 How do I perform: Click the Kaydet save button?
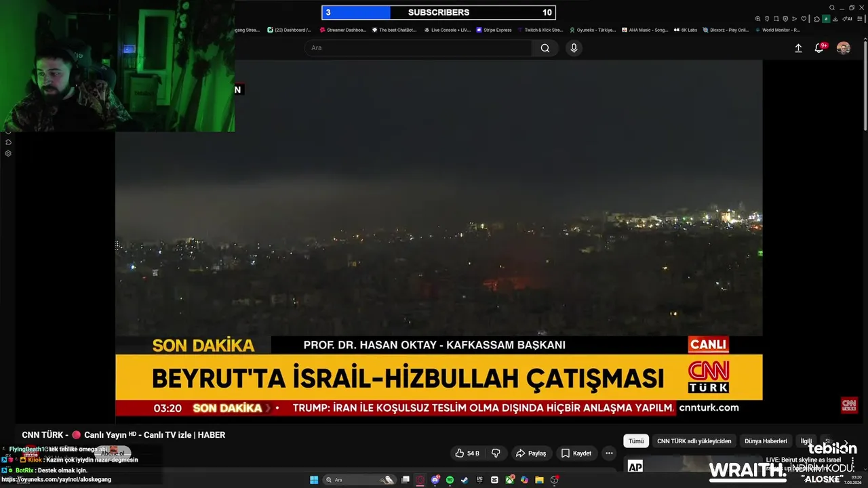click(x=576, y=453)
